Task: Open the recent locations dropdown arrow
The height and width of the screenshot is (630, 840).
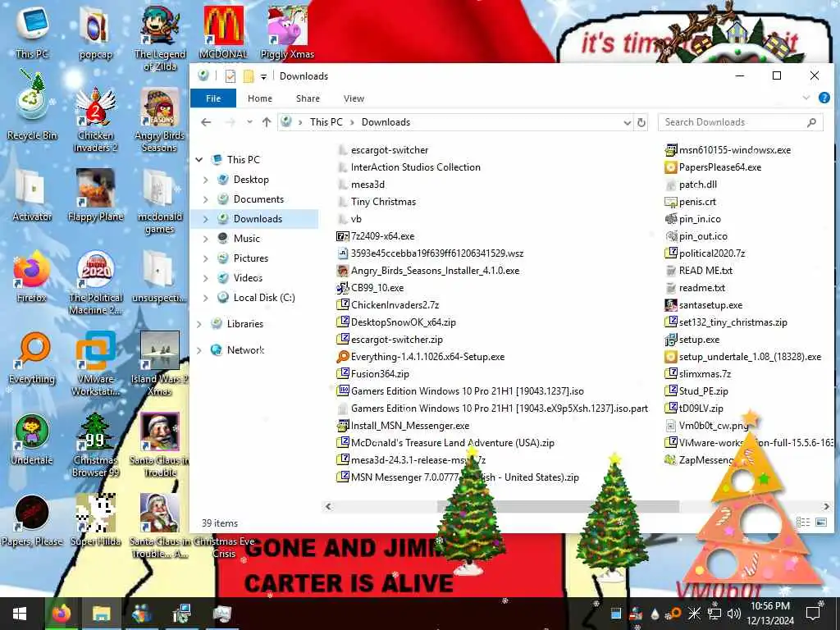Action: click(249, 122)
